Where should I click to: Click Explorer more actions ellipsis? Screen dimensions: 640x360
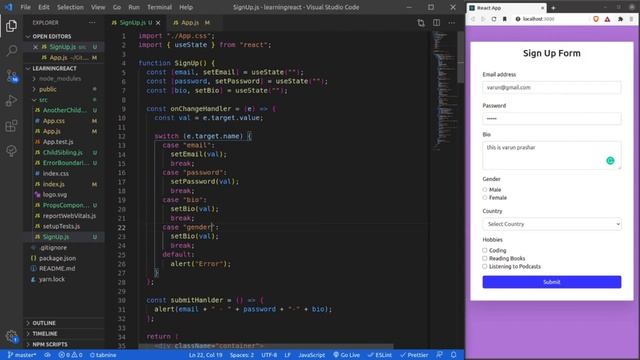(92, 23)
